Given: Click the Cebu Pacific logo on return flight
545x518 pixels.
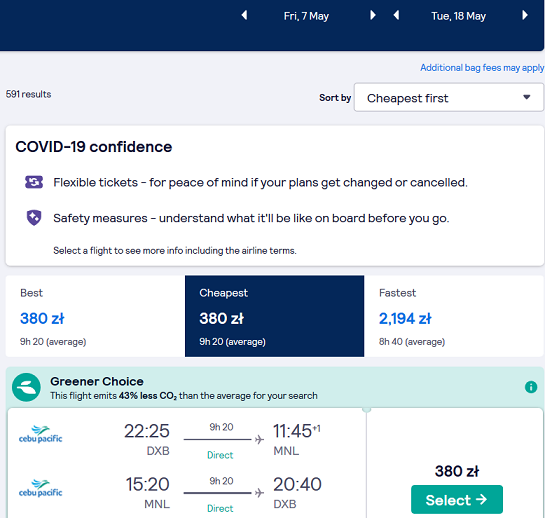Looking at the screenshot, I should pyautogui.click(x=40, y=488).
